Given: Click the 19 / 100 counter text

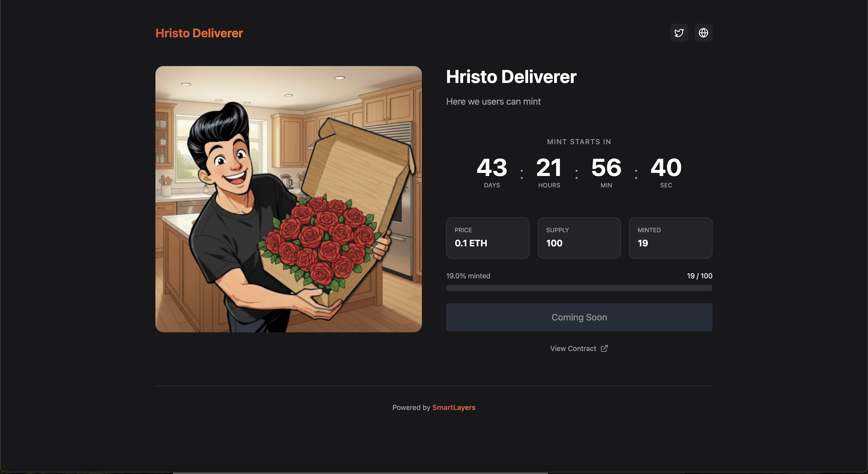Looking at the screenshot, I should [699, 276].
